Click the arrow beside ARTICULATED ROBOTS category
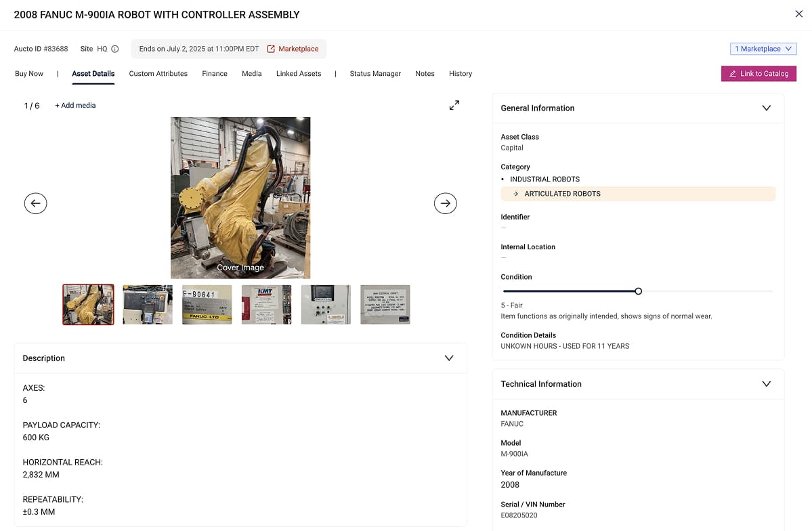Screen dimensions: 812x531 click(x=517, y=194)
